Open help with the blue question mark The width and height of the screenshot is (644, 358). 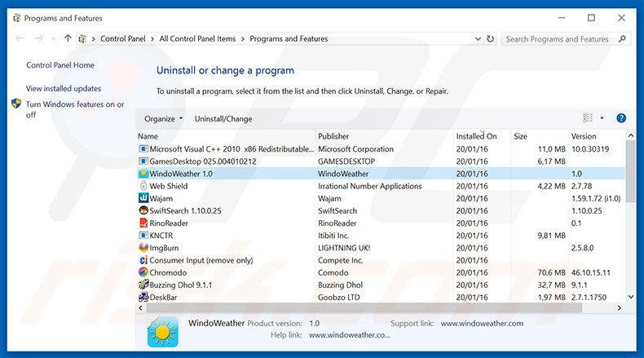[621, 118]
